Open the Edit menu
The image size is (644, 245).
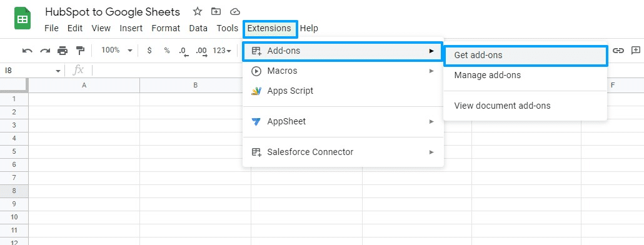(x=75, y=28)
